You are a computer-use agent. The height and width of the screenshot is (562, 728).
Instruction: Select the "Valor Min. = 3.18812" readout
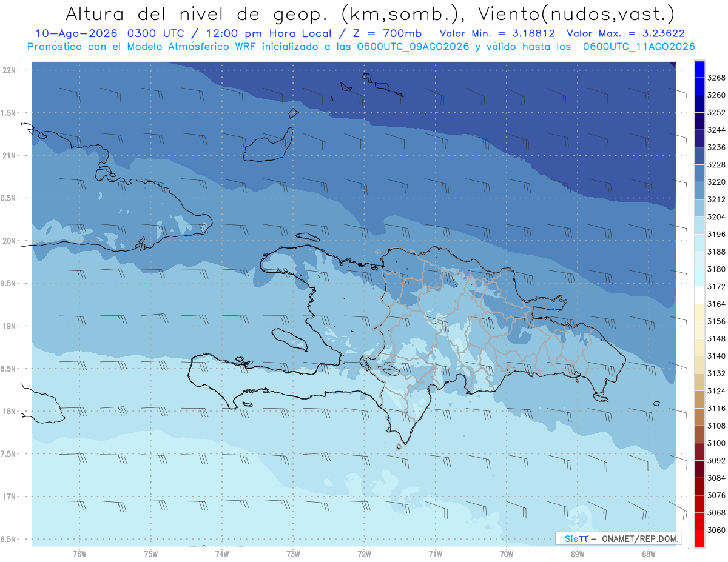click(499, 34)
